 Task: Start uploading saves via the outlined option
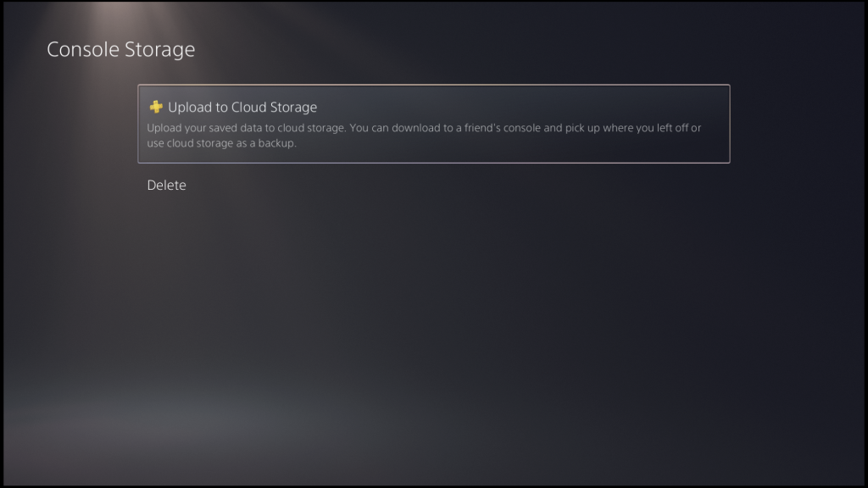coord(432,124)
